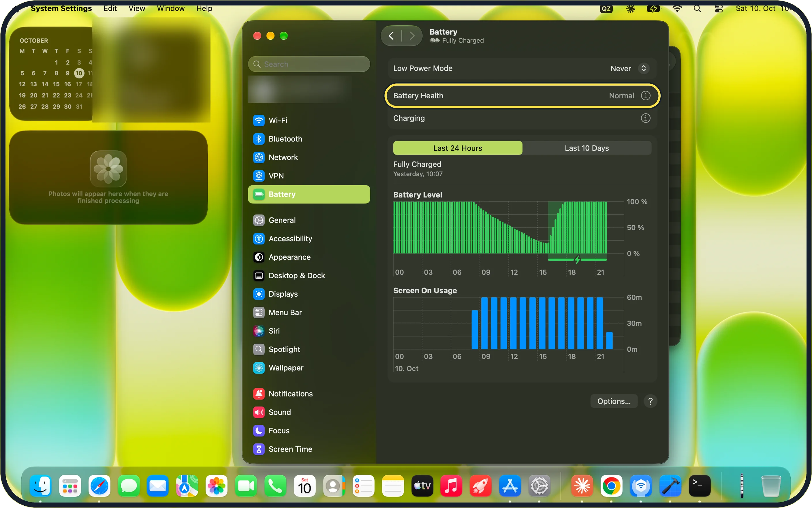This screenshot has height=508, width=812.
Task: Click the Search field in sidebar
Action: (x=309, y=64)
